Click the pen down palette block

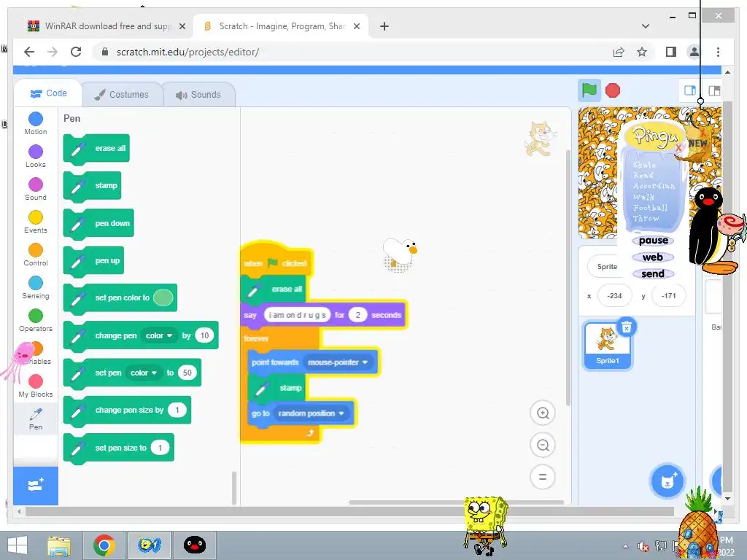coord(98,224)
